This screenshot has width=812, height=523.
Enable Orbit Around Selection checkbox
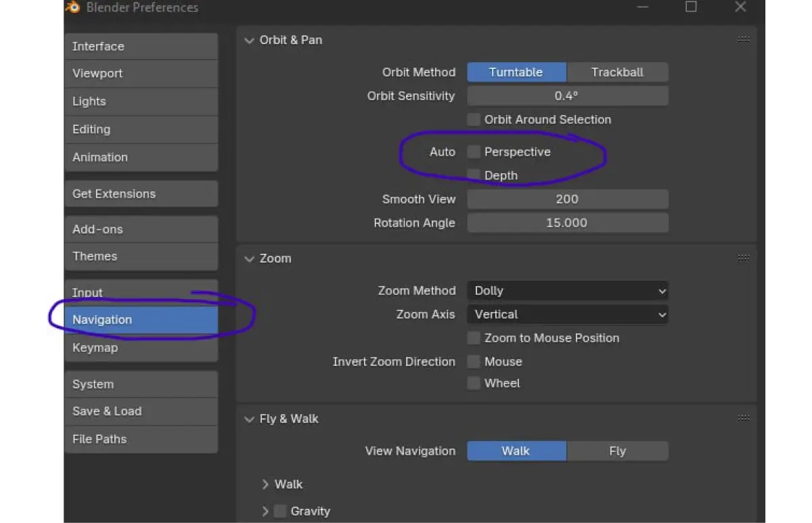point(474,120)
